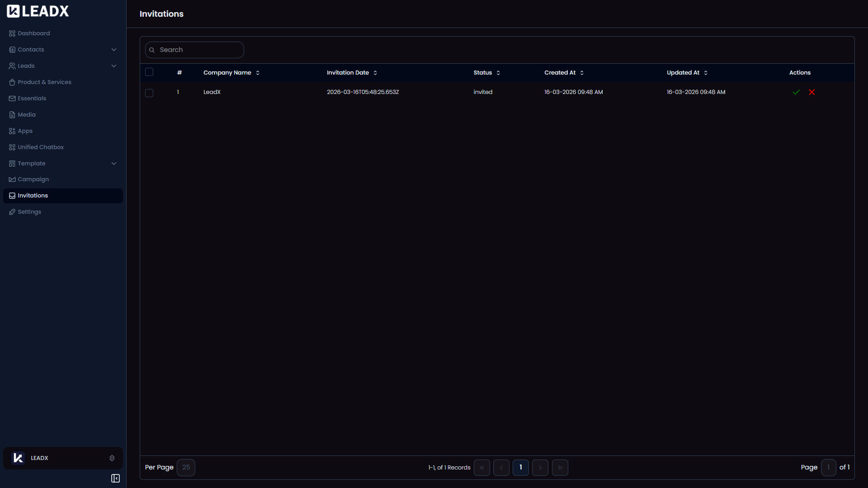This screenshot has width=868, height=488.
Task: Check the LeadX row checkbox
Action: 149,93
